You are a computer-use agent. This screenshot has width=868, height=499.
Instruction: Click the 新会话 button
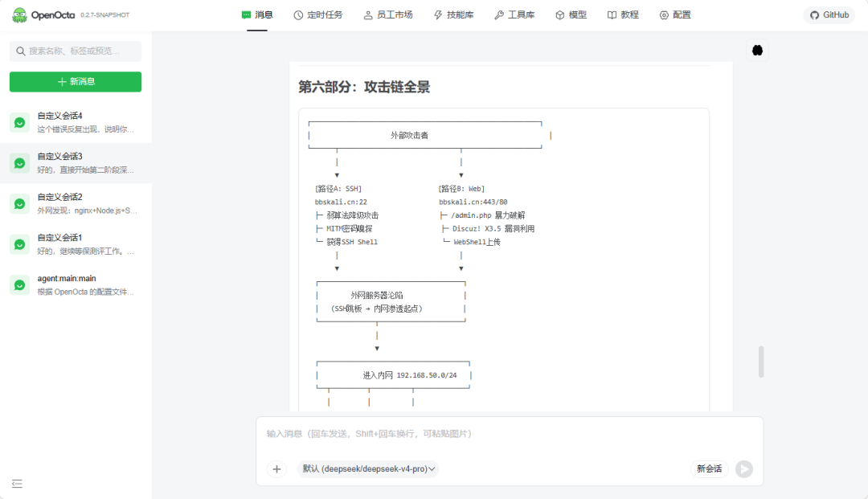(x=709, y=469)
